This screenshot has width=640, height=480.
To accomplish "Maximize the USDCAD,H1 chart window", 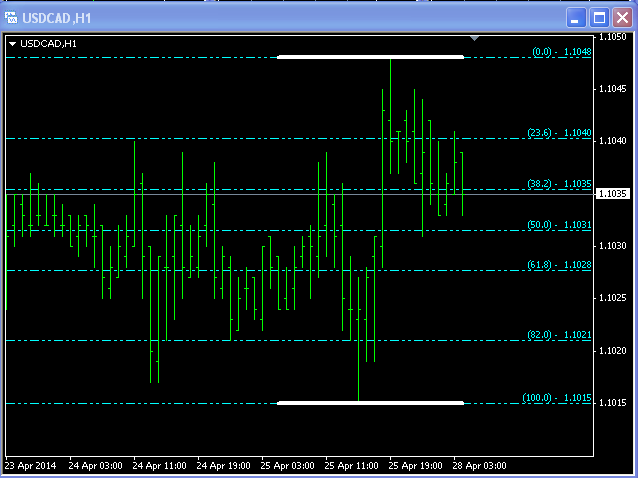I will click(x=599, y=18).
